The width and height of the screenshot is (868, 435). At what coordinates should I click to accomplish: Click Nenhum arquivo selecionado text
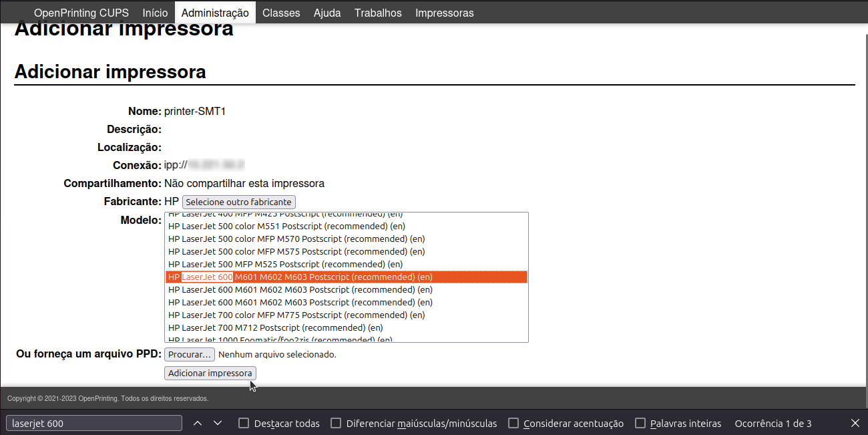click(277, 354)
